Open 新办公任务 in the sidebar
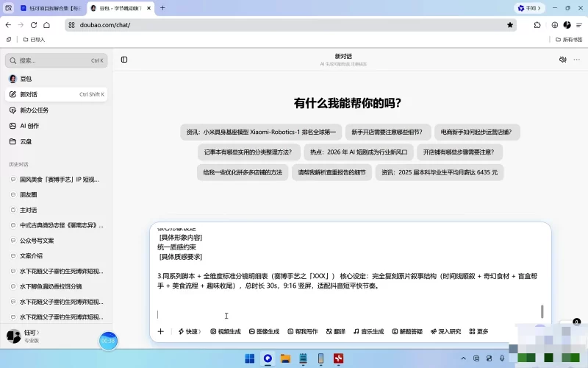The height and width of the screenshot is (368, 588). point(57,110)
